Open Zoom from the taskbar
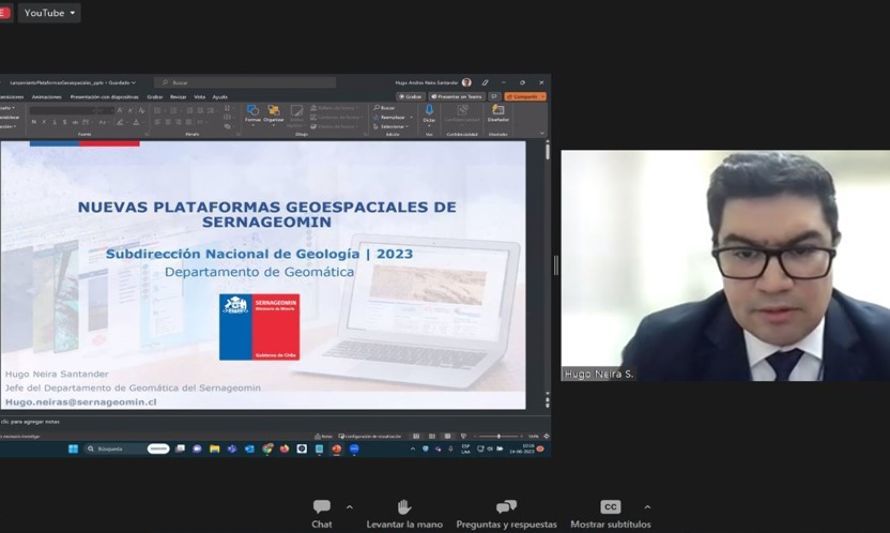Viewport: 890px width, 533px height. [354, 449]
